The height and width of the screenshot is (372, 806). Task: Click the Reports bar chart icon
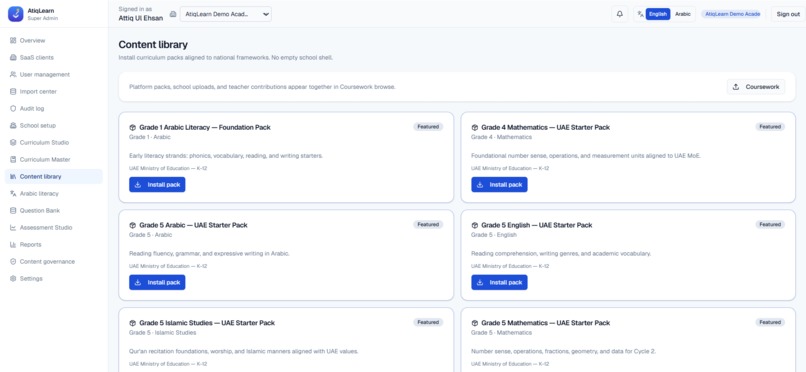[13, 245]
